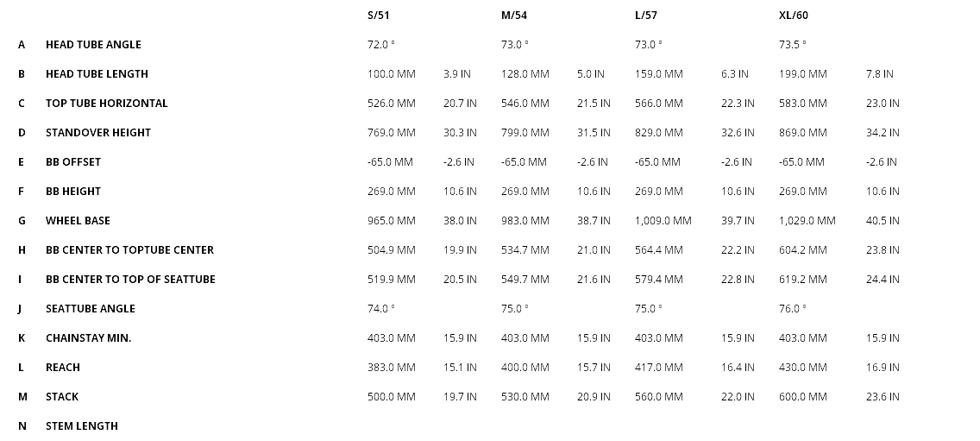The height and width of the screenshot is (441, 980).
Task: Click the M/54 size column header
Action: click(514, 16)
